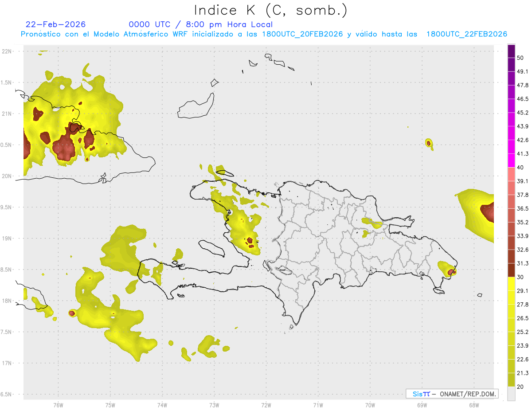The width and height of the screenshot is (532, 411).
Task: Click the "17N" latitude label
Action: [7, 363]
